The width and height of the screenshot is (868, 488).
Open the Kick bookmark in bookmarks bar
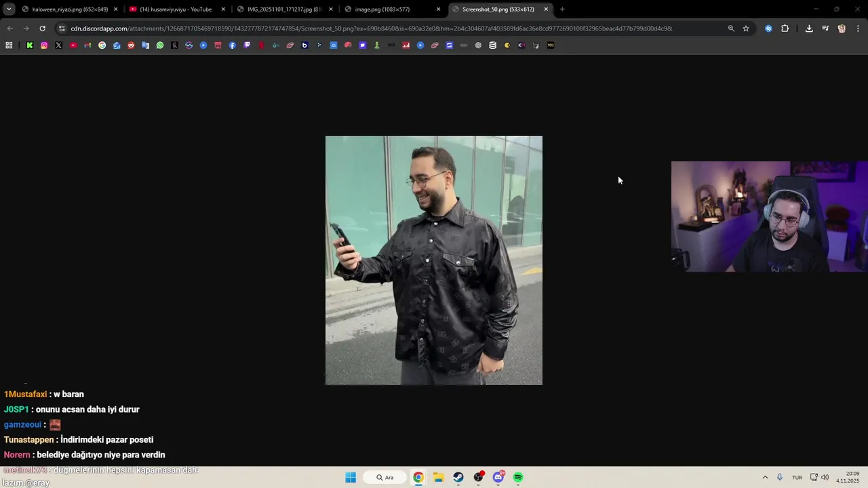click(x=30, y=45)
